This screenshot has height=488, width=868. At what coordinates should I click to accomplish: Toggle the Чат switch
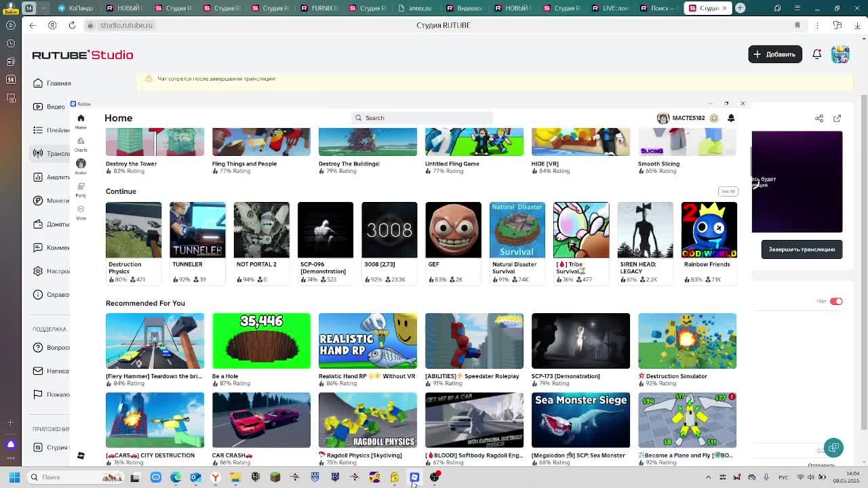(x=836, y=301)
